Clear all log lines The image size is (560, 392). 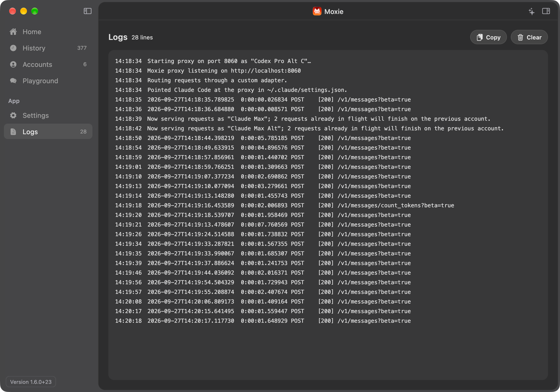pyautogui.click(x=529, y=37)
